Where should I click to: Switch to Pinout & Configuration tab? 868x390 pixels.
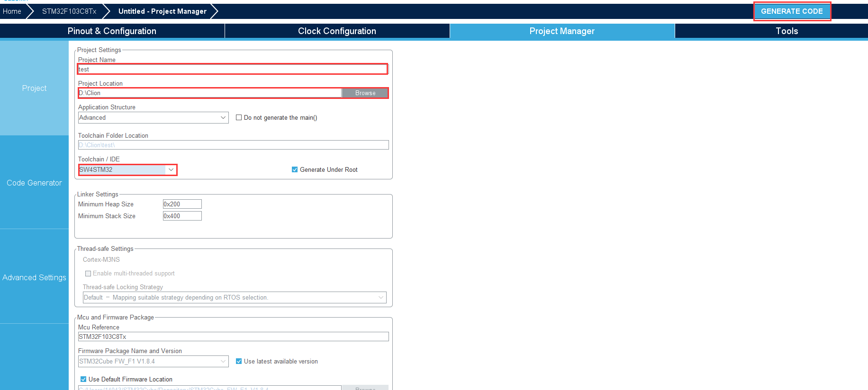click(112, 31)
